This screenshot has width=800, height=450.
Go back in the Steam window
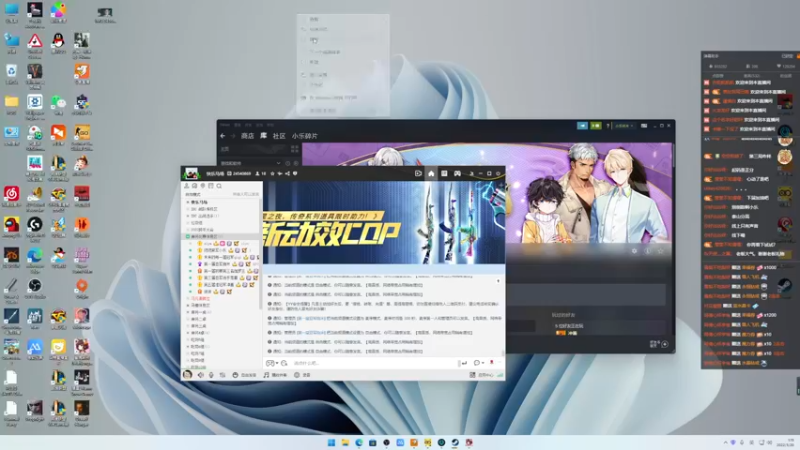pyautogui.click(x=222, y=136)
